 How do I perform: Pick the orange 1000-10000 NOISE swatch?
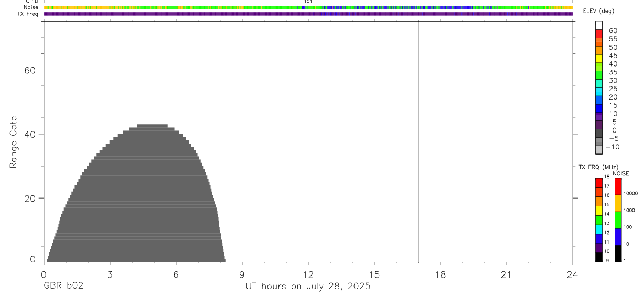(618, 203)
